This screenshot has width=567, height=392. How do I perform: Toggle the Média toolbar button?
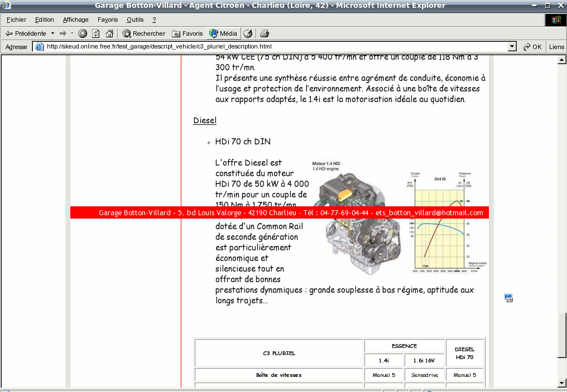(x=223, y=33)
